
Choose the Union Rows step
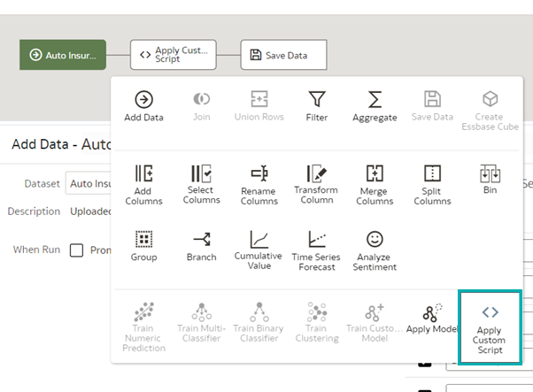point(259,106)
